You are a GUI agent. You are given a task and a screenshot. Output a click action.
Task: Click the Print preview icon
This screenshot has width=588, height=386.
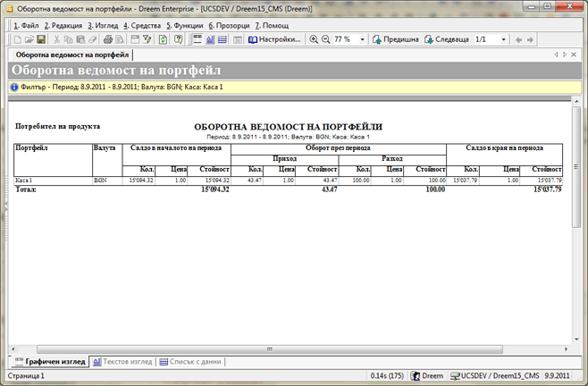point(120,39)
